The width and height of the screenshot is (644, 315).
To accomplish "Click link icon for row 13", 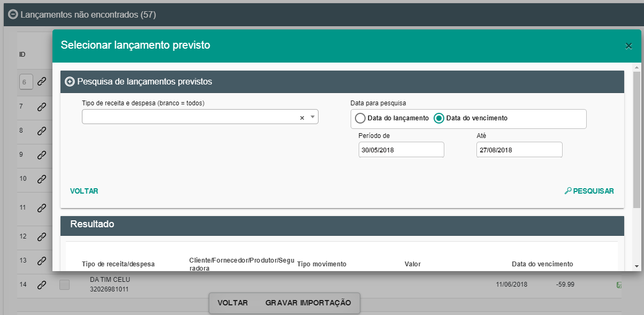I will coord(41,260).
